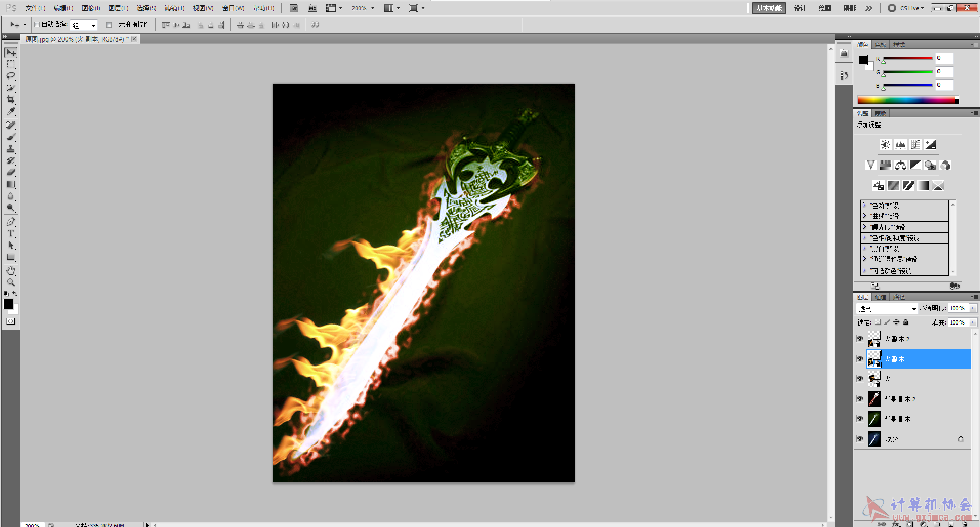Screen dimensions: 980x527
Task: Click the R red channel slider
Action: [908, 58]
